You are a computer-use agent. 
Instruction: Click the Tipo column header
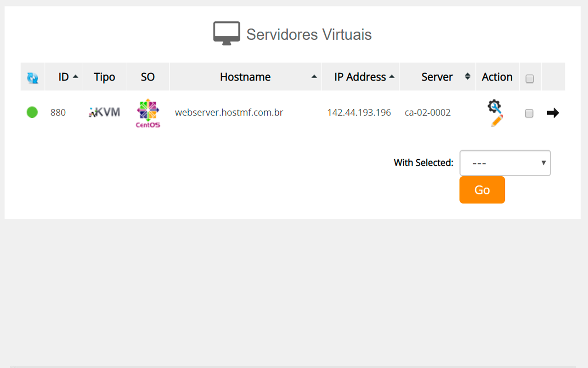[105, 77]
